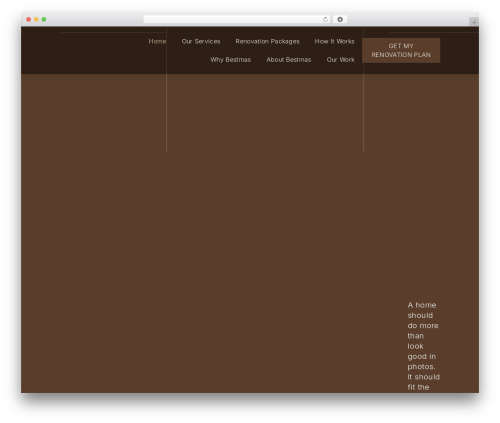View the Our Work page
Viewport: 500px width, 423px height.
click(340, 60)
